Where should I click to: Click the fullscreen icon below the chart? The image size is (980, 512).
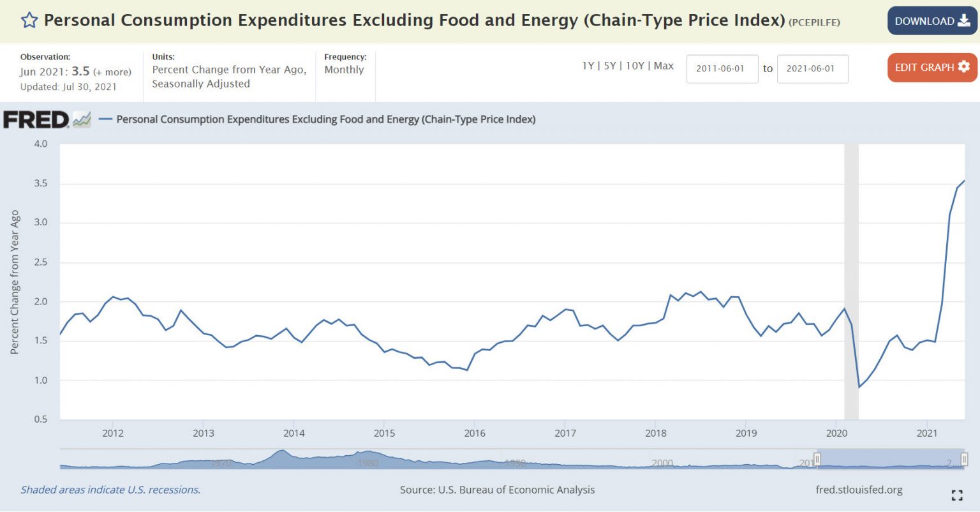click(956, 495)
